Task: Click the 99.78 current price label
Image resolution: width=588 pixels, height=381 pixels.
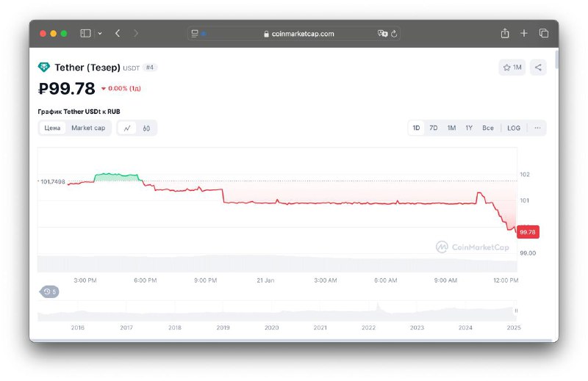Action: tap(528, 232)
